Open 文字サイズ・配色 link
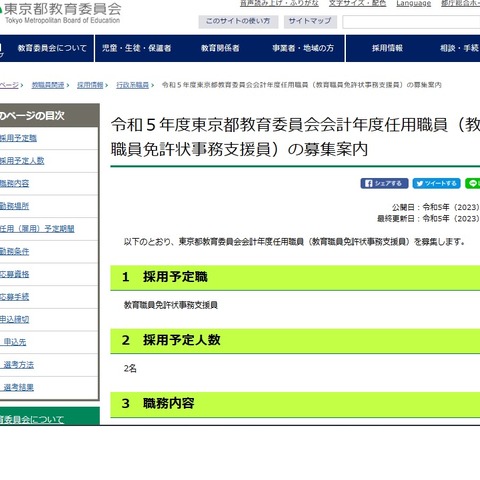Screen dimensions: 480x480 click(x=357, y=3)
